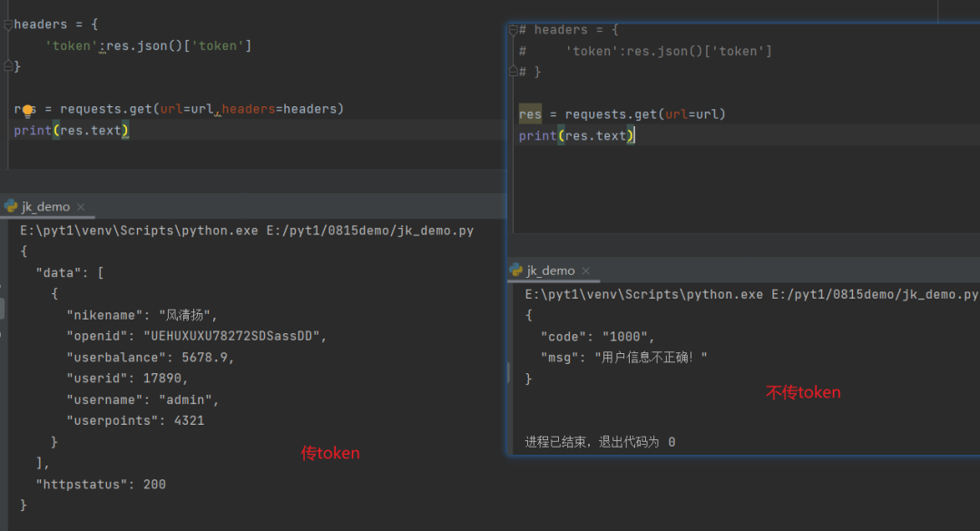Image resolution: width=980 pixels, height=531 pixels.
Task: Click the commented '# headers = {' line
Action: 569,30
